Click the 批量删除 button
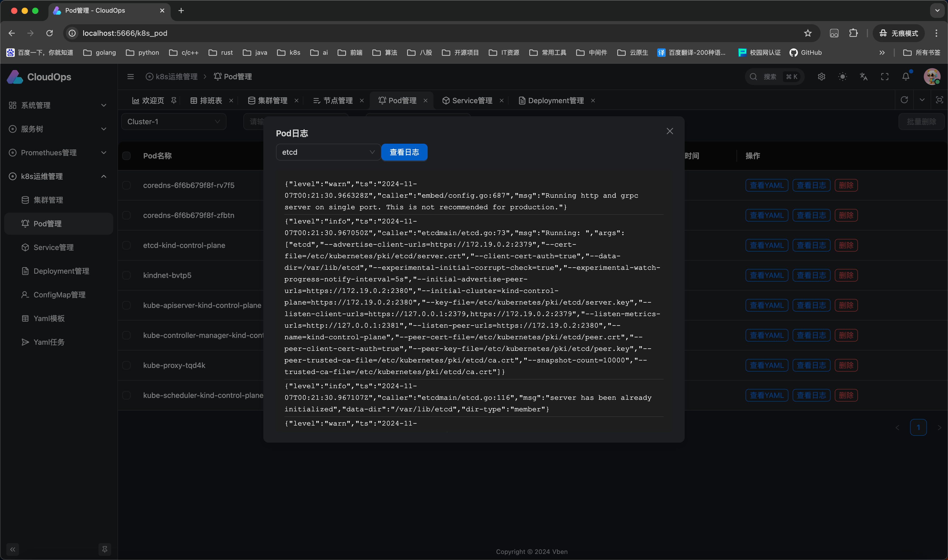 click(922, 122)
